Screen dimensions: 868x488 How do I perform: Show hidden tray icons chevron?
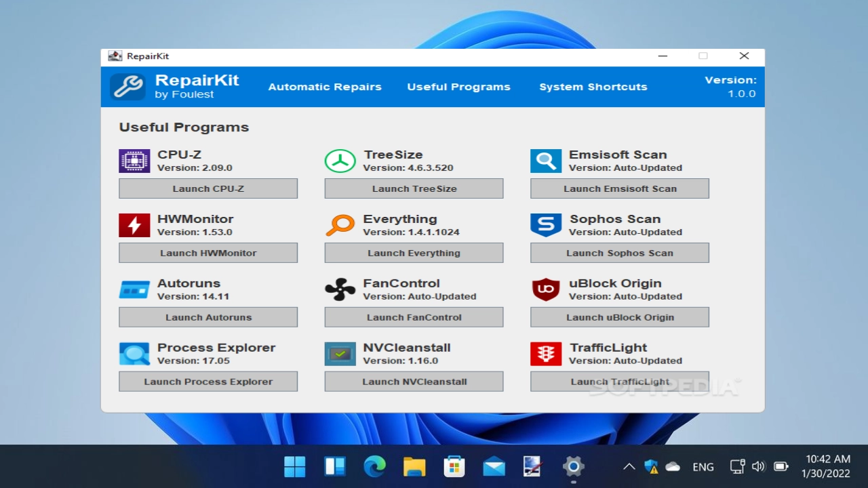629,466
